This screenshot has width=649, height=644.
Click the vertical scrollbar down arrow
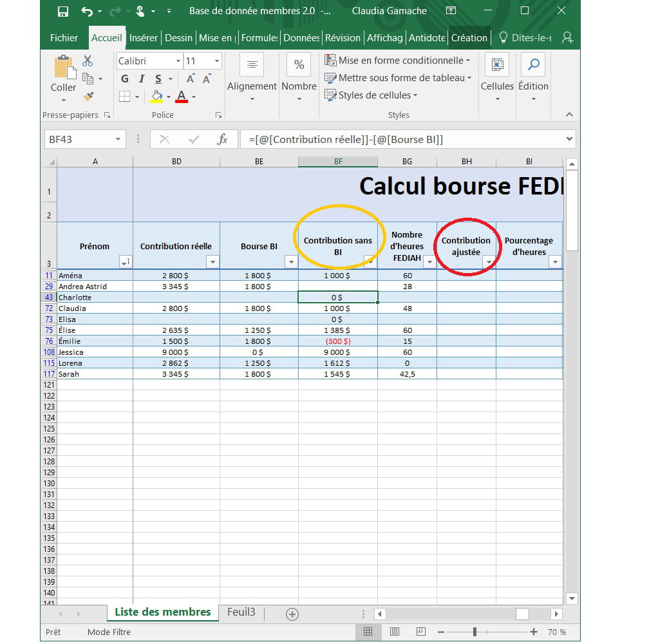click(572, 598)
